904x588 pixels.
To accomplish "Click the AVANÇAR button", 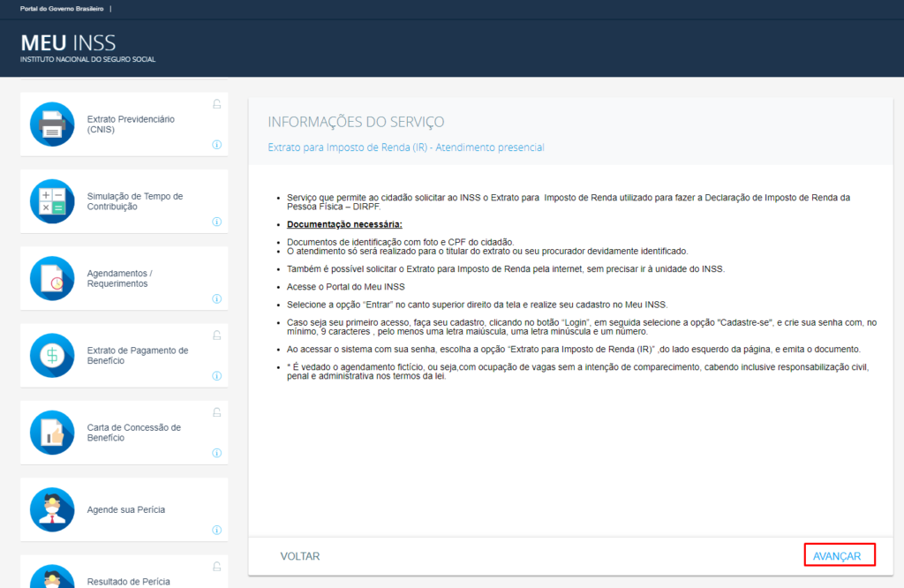I will pos(840,555).
